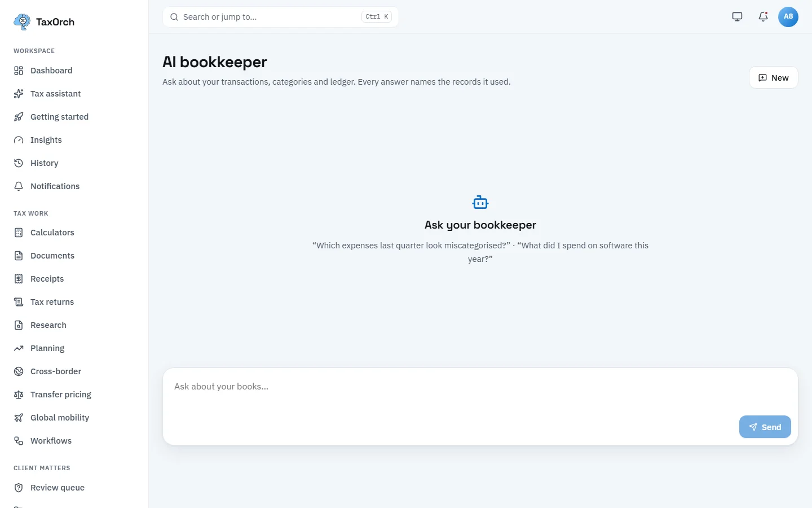This screenshot has width=812, height=508.
Task: Click the Planning trend icon
Action: [19, 348]
